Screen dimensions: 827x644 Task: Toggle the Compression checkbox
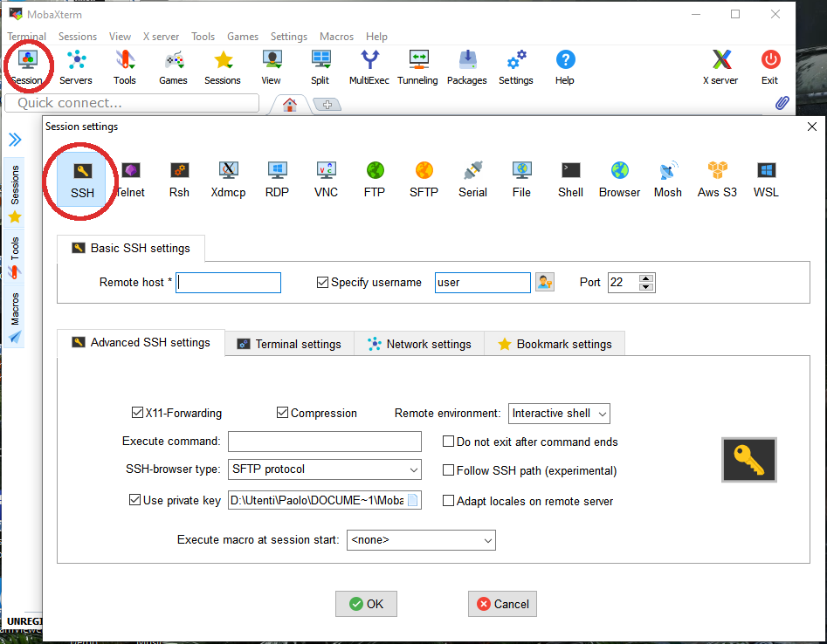(x=283, y=412)
